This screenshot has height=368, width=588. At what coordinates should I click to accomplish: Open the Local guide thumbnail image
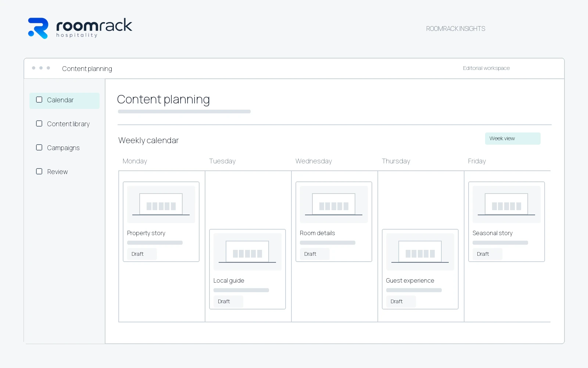[x=247, y=252]
